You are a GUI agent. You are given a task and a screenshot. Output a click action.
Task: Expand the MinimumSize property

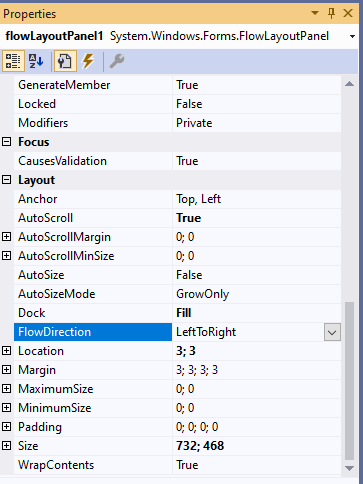point(7,408)
